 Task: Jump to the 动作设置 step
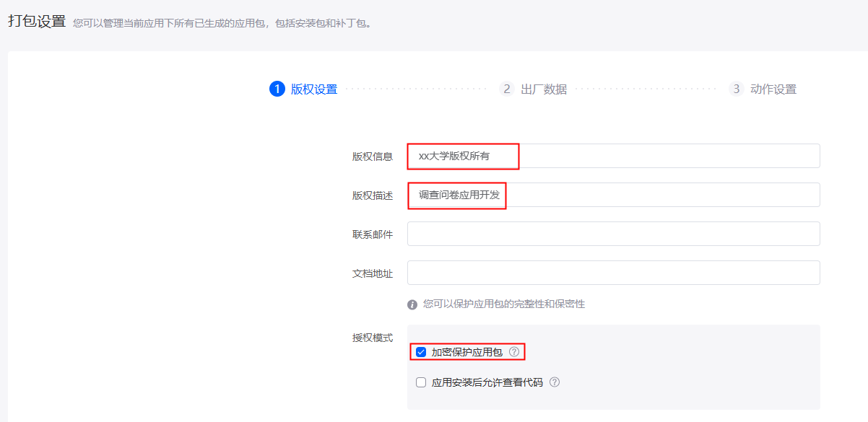click(x=773, y=89)
